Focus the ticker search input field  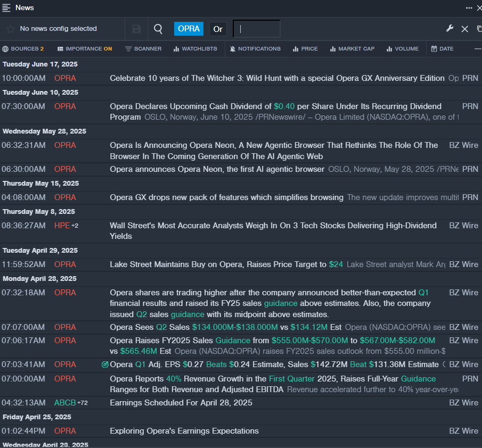257,29
